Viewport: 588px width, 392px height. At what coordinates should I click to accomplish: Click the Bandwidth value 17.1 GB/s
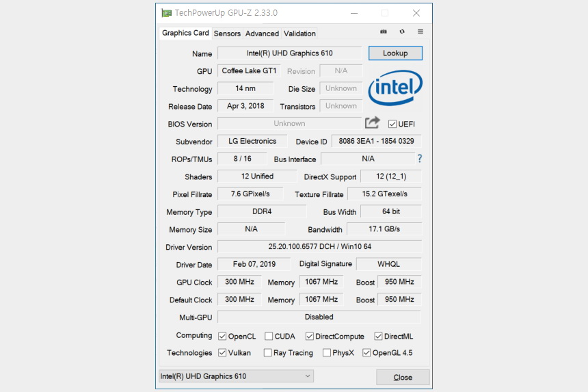(x=384, y=229)
